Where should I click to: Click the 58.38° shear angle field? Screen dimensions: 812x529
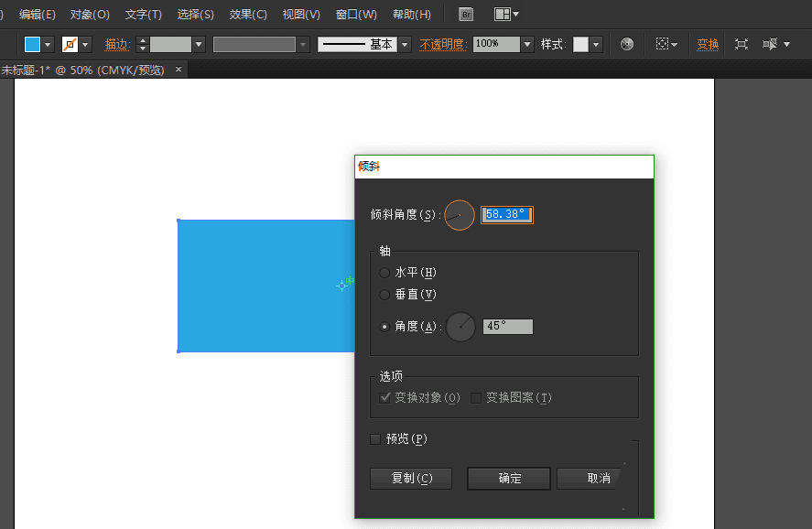[x=507, y=215]
